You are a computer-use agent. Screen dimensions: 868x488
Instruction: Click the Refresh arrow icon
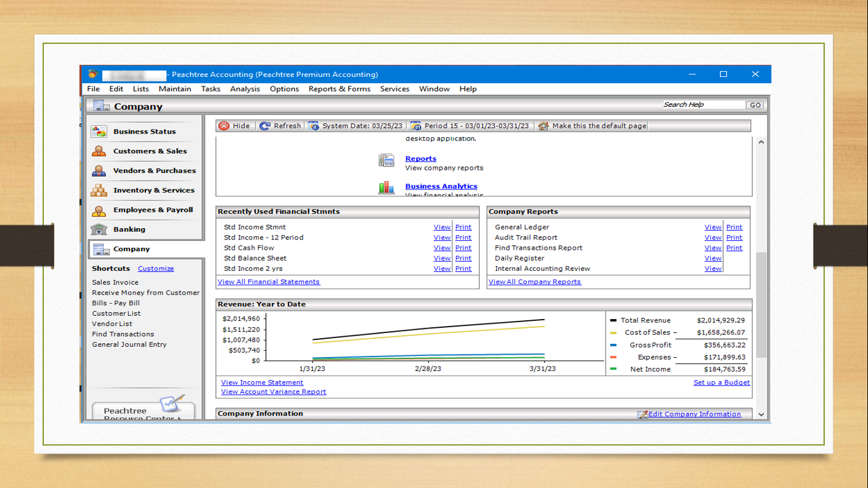pyautogui.click(x=265, y=126)
